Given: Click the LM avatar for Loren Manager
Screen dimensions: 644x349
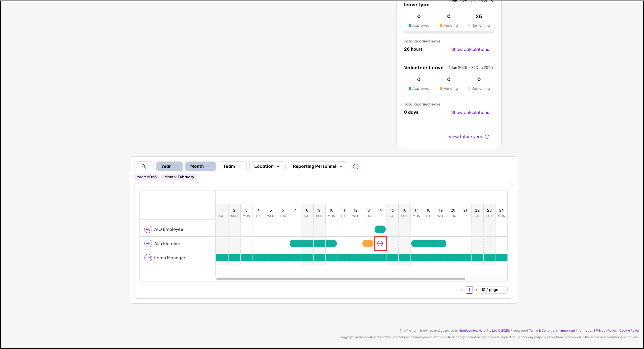Looking at the screenshot, I should 148,258.
